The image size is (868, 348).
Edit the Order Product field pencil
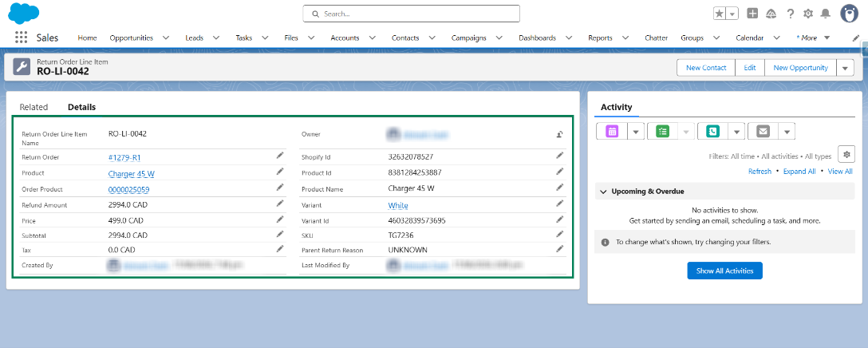(x=279, y=187)
